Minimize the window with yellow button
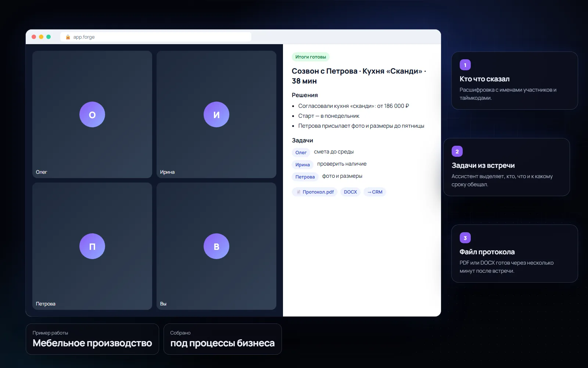 41,37
